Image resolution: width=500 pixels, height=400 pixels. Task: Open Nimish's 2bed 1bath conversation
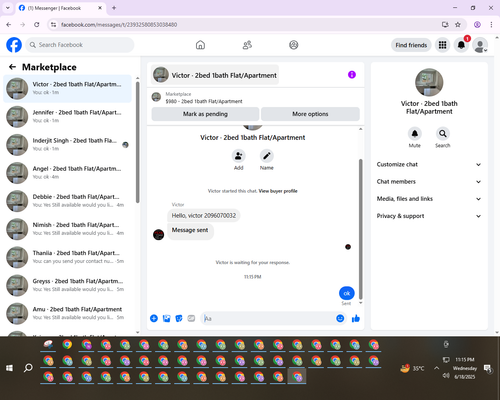67,229
